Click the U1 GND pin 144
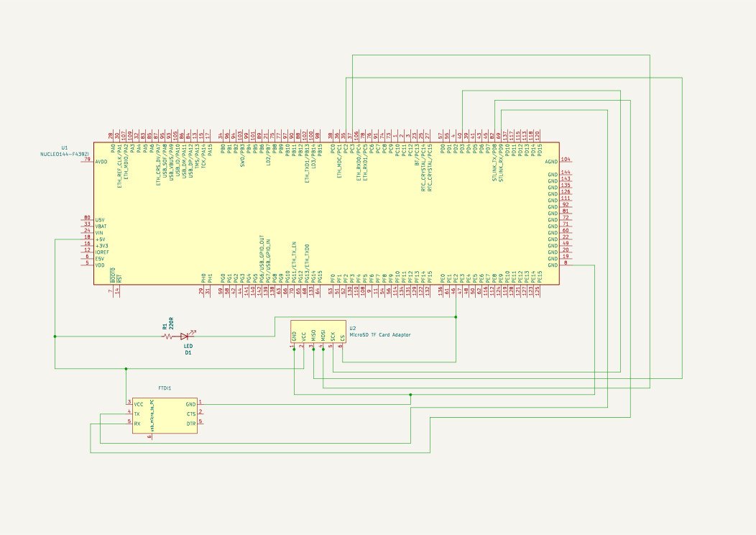The height and width of the screenshot is (535, 756). click(x=566, y=174)
